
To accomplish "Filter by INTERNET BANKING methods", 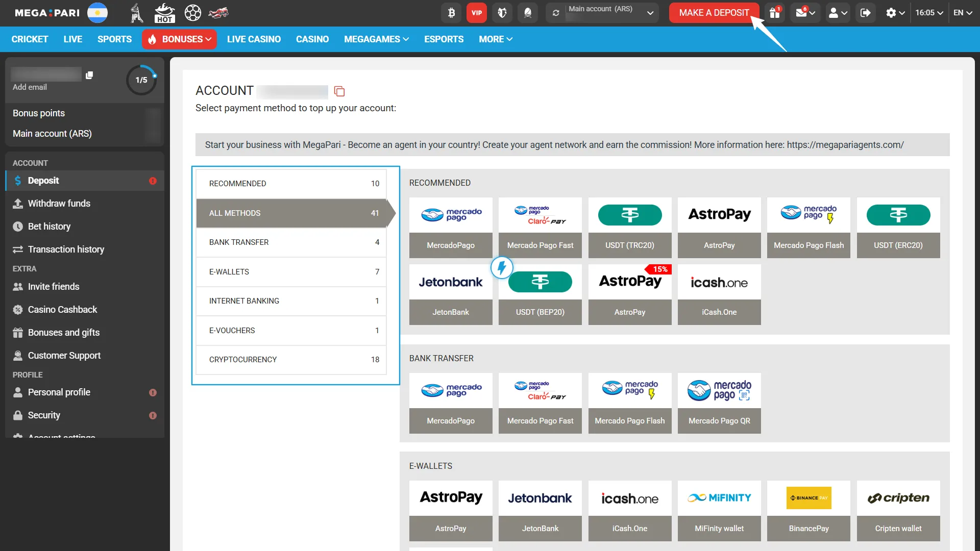I will click(291, 301).
